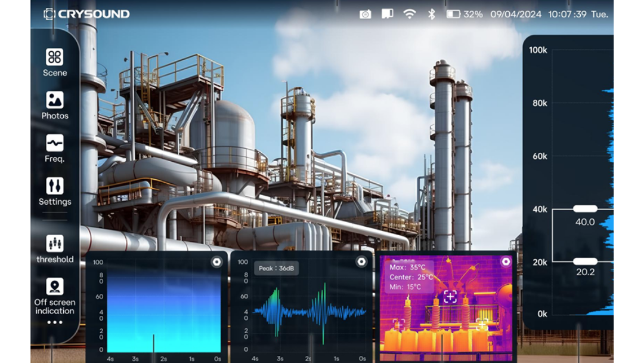
Task: Toggle the thermal image panel circle button
Action: click(506, 262)
